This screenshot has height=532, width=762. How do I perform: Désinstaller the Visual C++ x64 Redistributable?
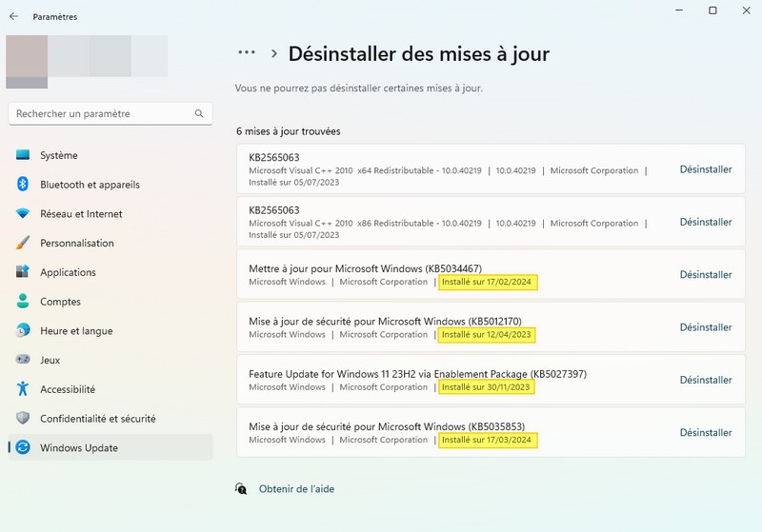(706, 169)
